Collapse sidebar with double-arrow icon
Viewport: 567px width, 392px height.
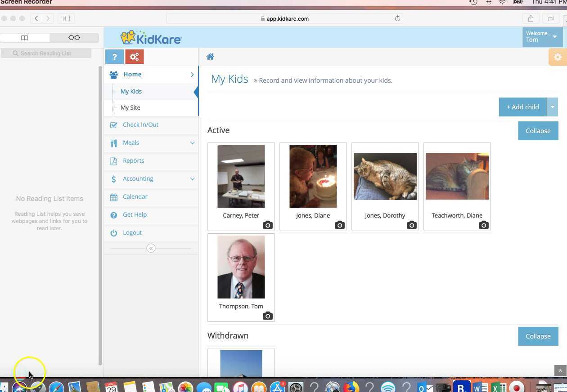coord(151,248)
